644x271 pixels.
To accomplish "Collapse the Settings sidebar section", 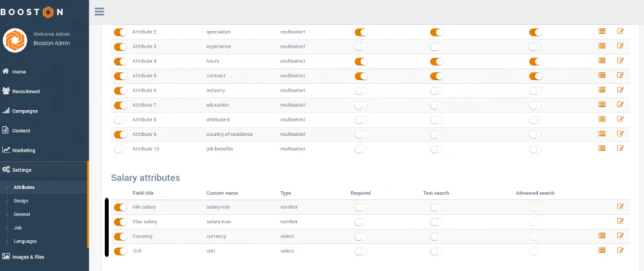I will tap(22, 169).
